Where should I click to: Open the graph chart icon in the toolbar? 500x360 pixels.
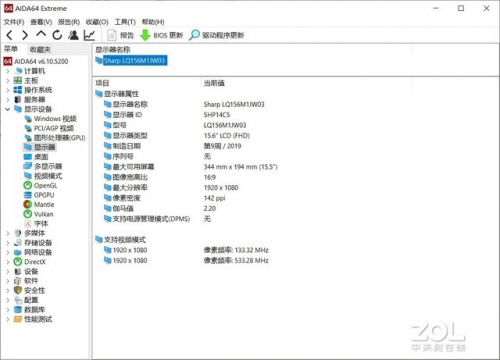[89, 35]
